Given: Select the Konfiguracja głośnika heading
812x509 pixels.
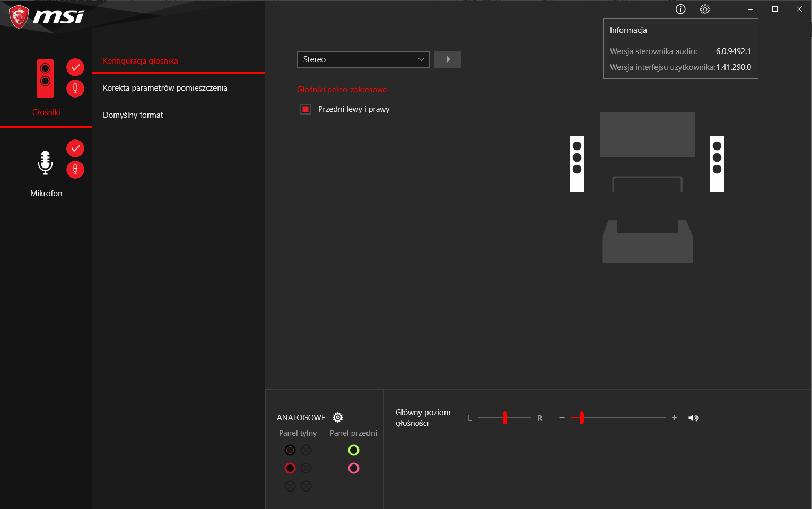Looking at the screenshot, I should [139, 61].
